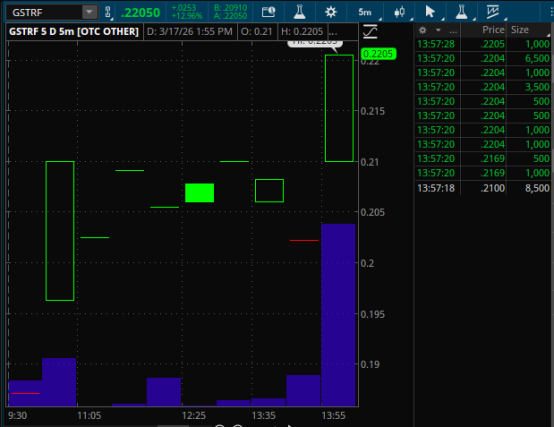Select the 13:57:28 trade row
Viewport: 554px width, 427px height.
point(483,44)
